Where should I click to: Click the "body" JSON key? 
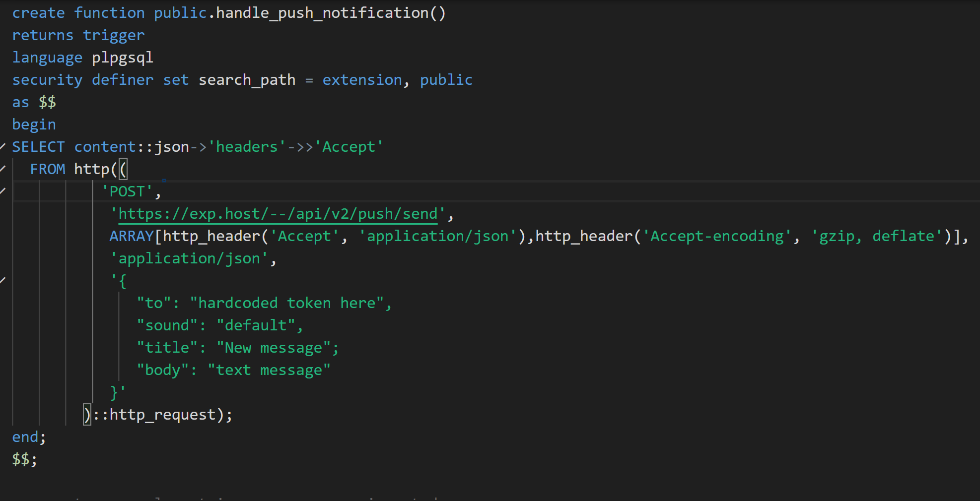click(x=163, y=370)
